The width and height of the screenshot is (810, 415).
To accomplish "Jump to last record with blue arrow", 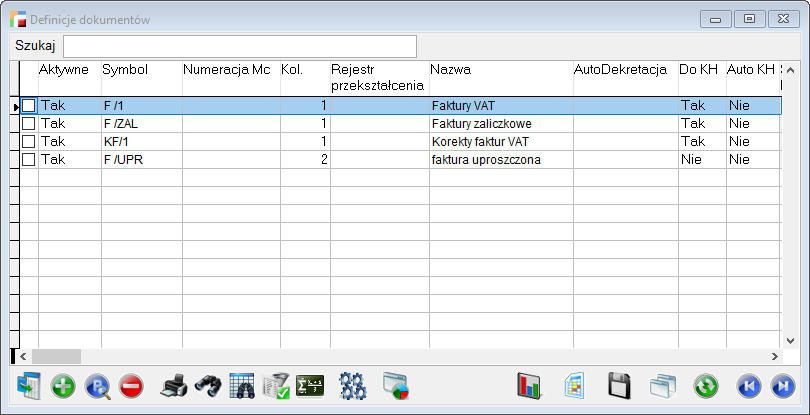I will pyautogui.click(x=783, y=386).
